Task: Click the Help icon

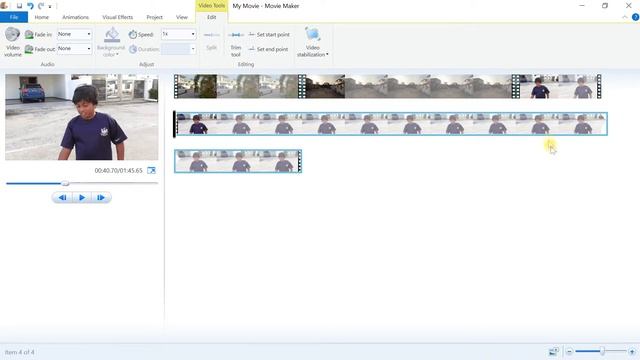Action: 635,17
